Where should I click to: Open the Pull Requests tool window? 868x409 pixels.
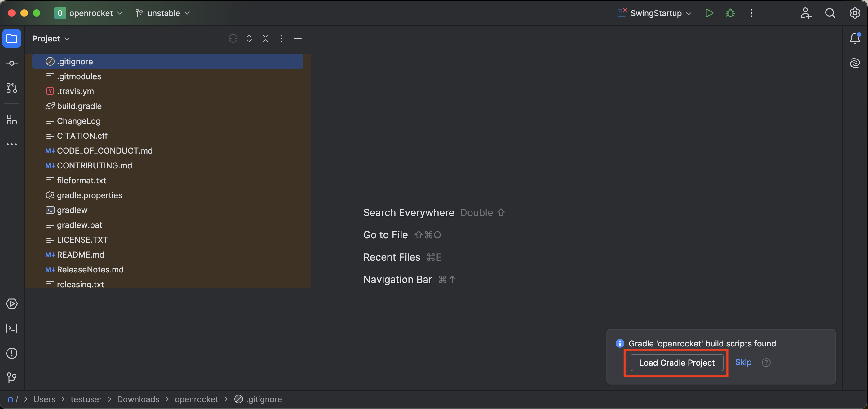(x=12, y=88)
